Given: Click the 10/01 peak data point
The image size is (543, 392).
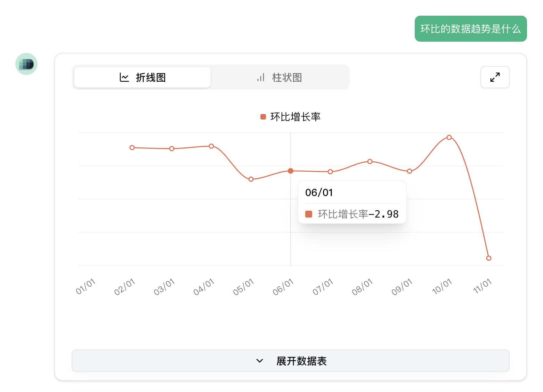Looking at the screenshot, I should (x=449, y=137).
